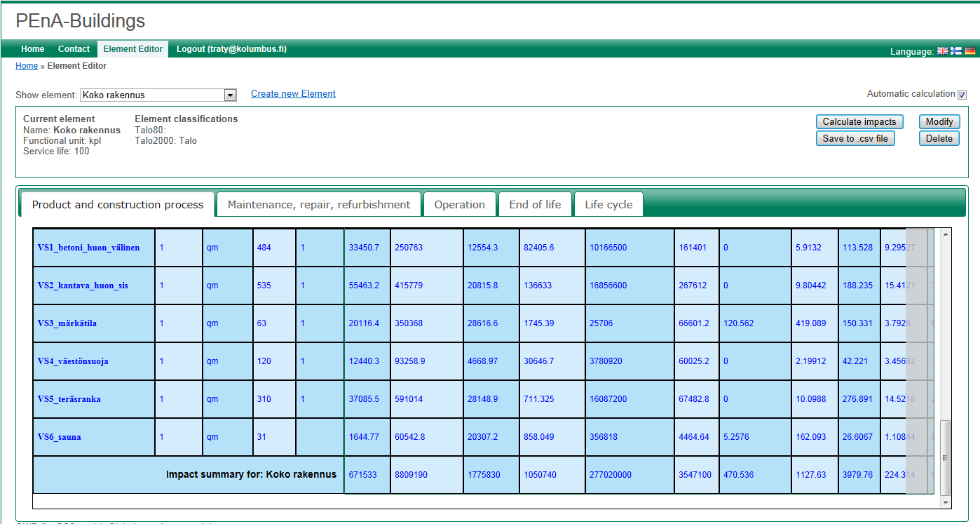Log out via Logout (traty@kolumbus.fi)
980x524 pixels.
(x=231, y=49)
